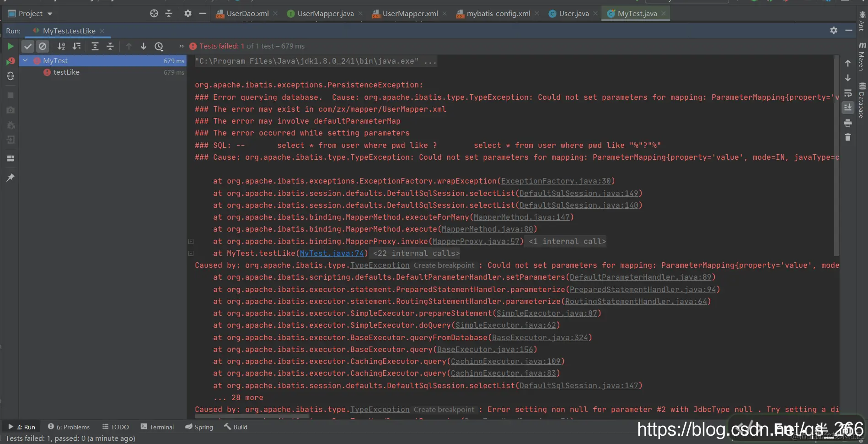Open the Maven tool window
The width and height of the screenshot is (868, 444).
click(862, 56)
